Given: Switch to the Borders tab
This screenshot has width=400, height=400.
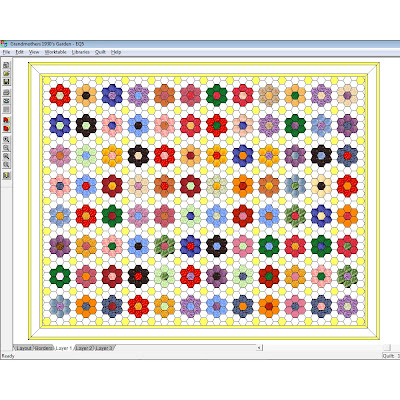Looking at the screenshot, I should 44,348.
